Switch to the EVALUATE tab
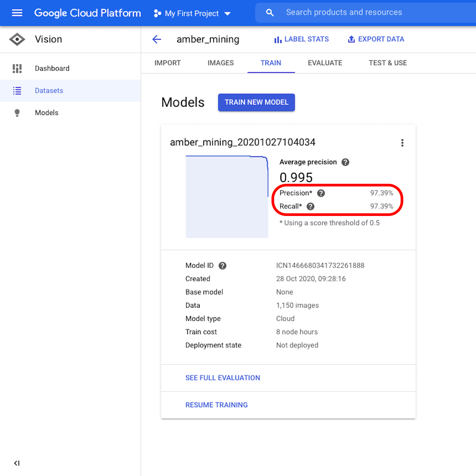Viewport: 476px width, 476px height. tap(325, 63)
